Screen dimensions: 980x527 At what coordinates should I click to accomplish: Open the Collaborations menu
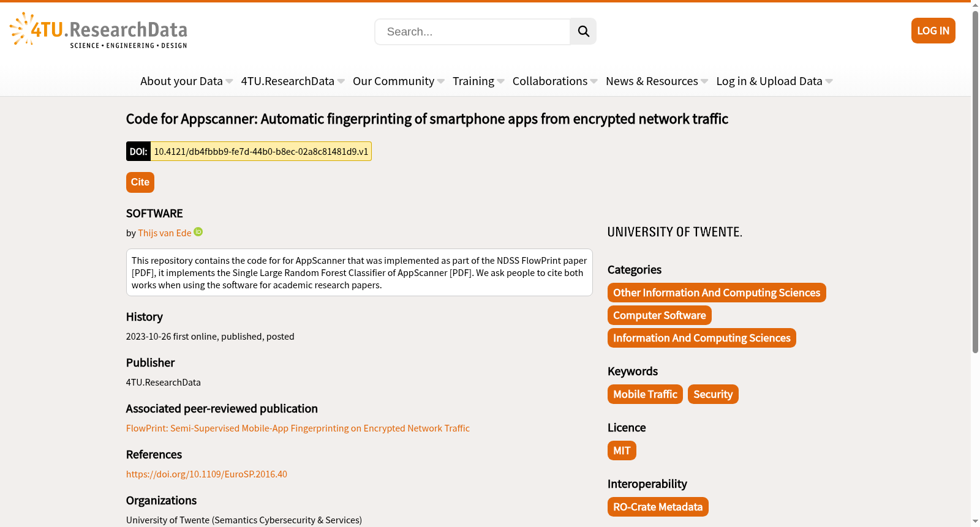point(550,81)
